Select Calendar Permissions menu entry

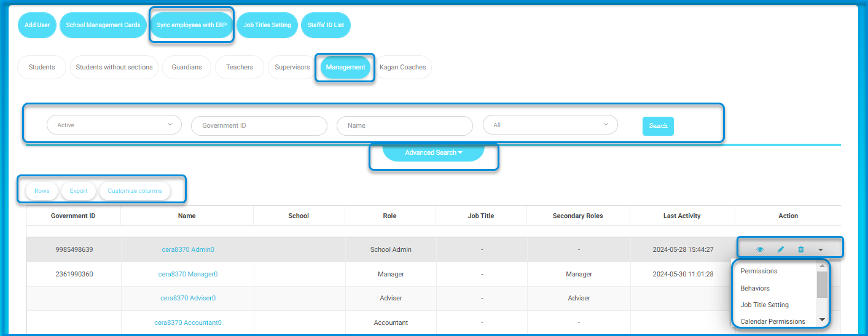[773, 321]
